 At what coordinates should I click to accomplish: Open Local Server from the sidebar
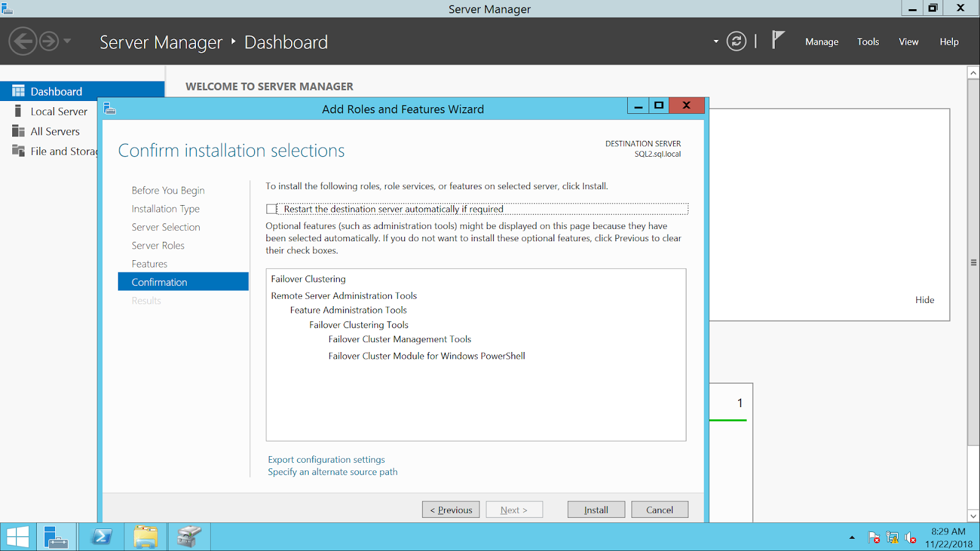click(x=58, y=111)
